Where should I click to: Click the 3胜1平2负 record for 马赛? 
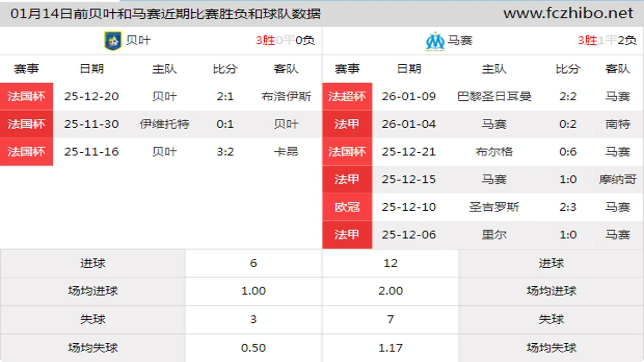click(606, 40)
